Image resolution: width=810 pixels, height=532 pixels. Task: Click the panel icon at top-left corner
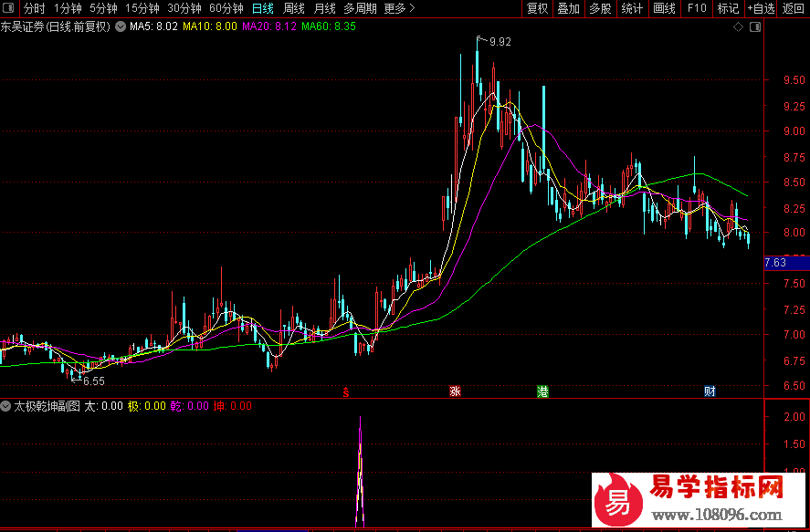9,7
